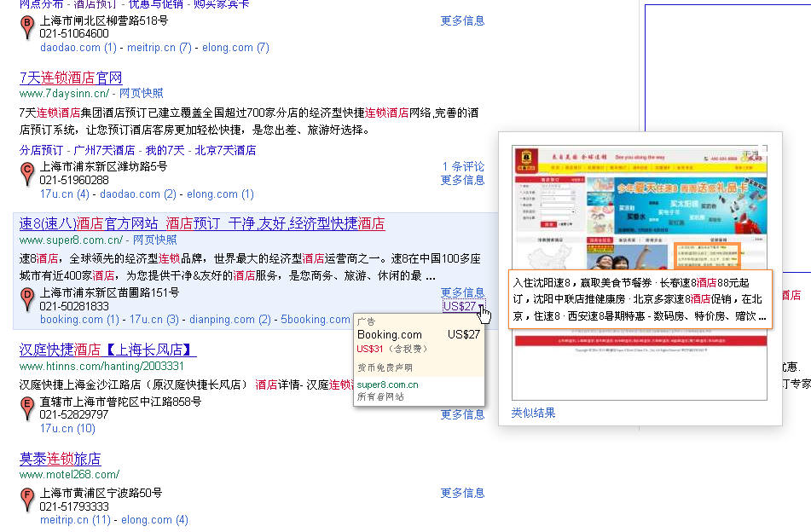Click super8.com.cn in the price popup
Image resolution: width=811 pixels, height=532 pixels.
[x=387, y=385]
